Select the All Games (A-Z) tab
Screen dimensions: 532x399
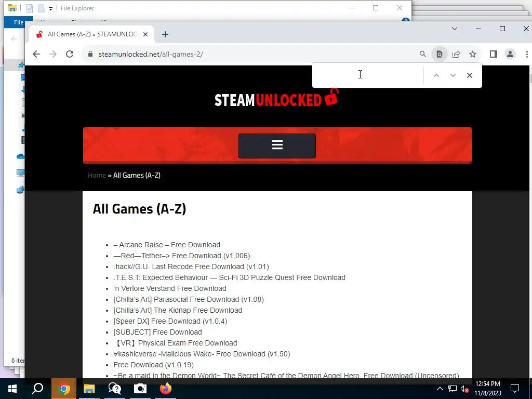click(91, 34)
